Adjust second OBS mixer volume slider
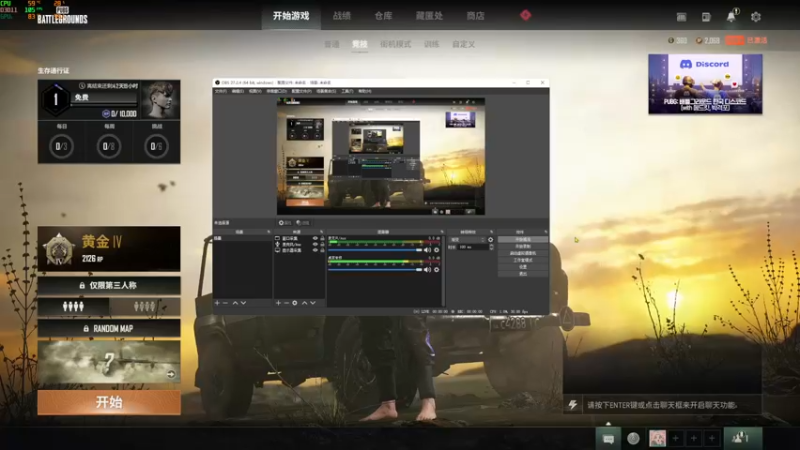This screenshot has width=800, height=450. click(375, 269)
